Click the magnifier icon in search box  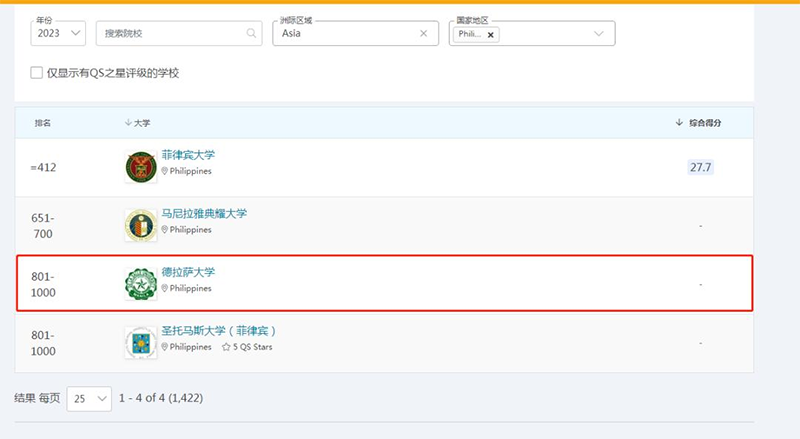(x=251, y=33)
